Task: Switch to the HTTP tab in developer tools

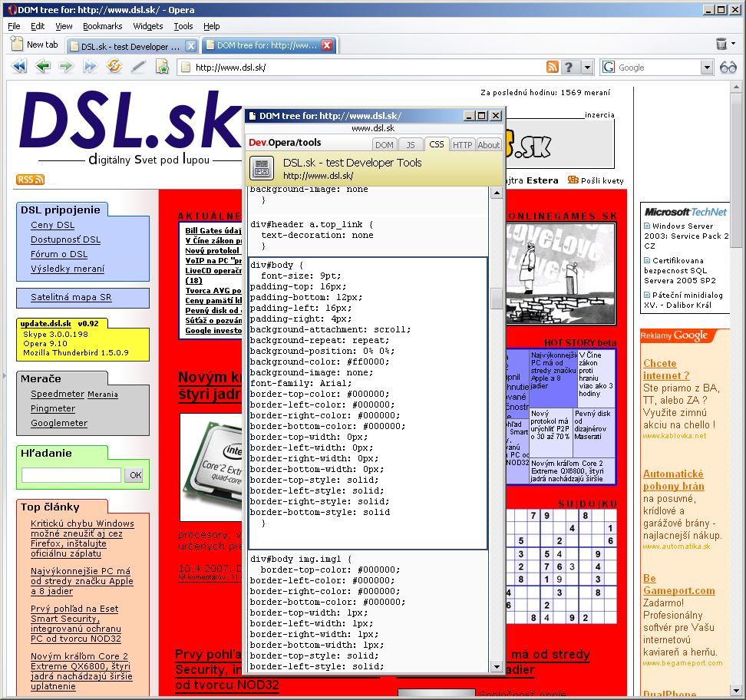Action: pyautogui.click(x=462, y=144)
